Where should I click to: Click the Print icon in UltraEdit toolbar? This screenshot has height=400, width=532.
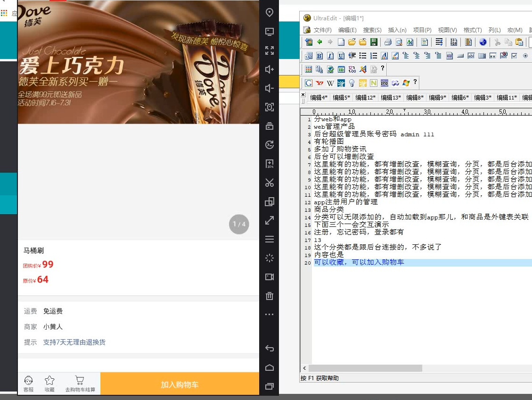388,42
